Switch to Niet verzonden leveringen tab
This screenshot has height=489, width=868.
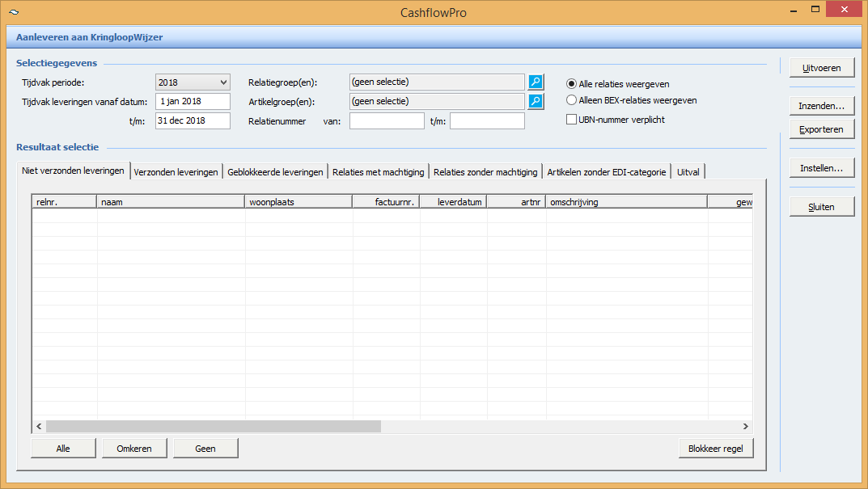[x=73, y=171]
